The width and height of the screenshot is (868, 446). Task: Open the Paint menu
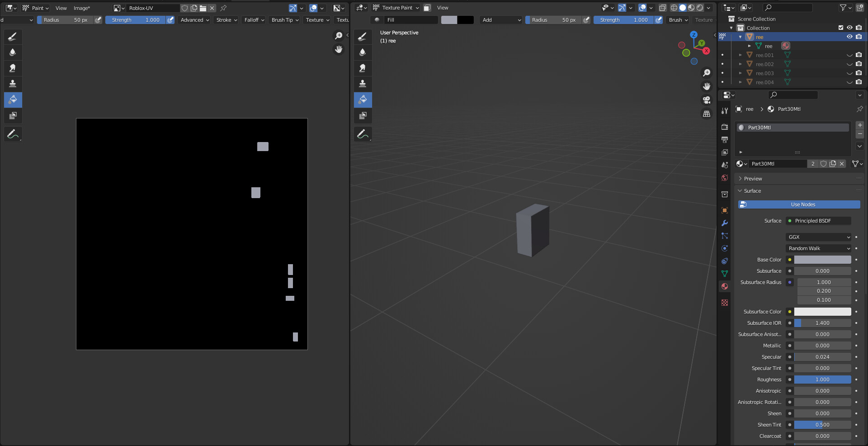click(39, 8)
